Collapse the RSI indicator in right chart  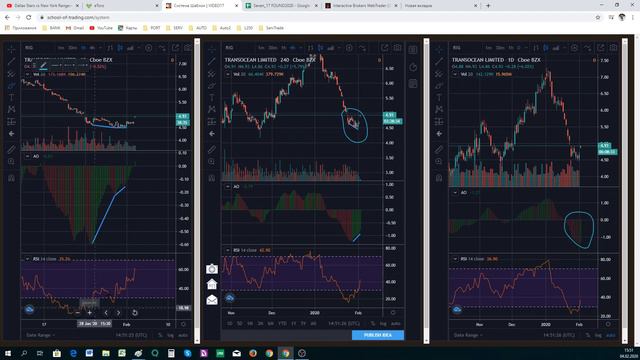pyautogui.click(x=455, y=259)
